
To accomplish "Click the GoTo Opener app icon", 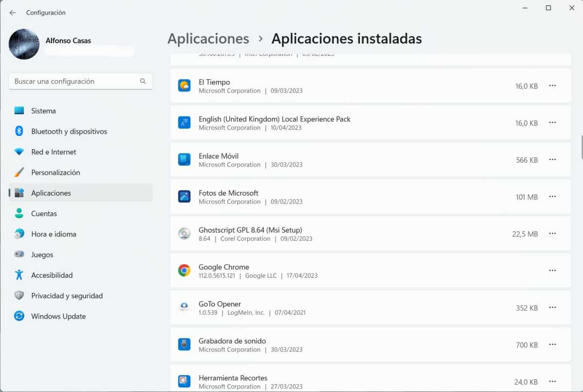I will coord(184,307).
